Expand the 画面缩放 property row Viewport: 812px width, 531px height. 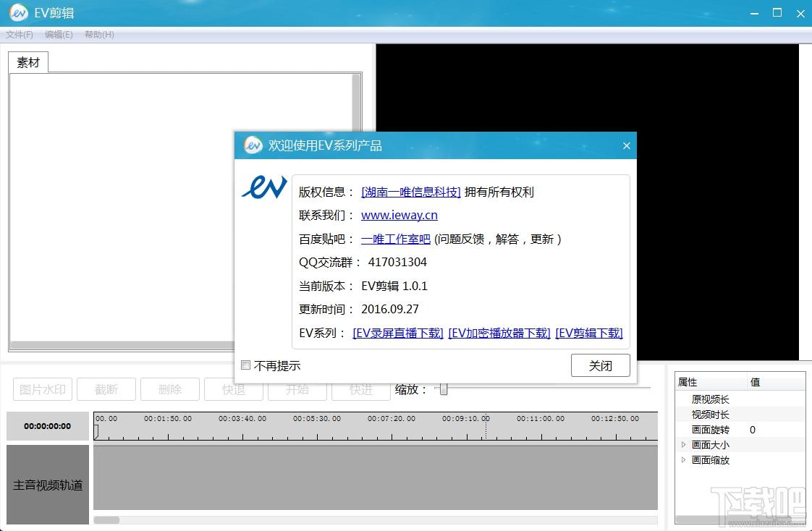pyautogui.click(x=684, y=459)
